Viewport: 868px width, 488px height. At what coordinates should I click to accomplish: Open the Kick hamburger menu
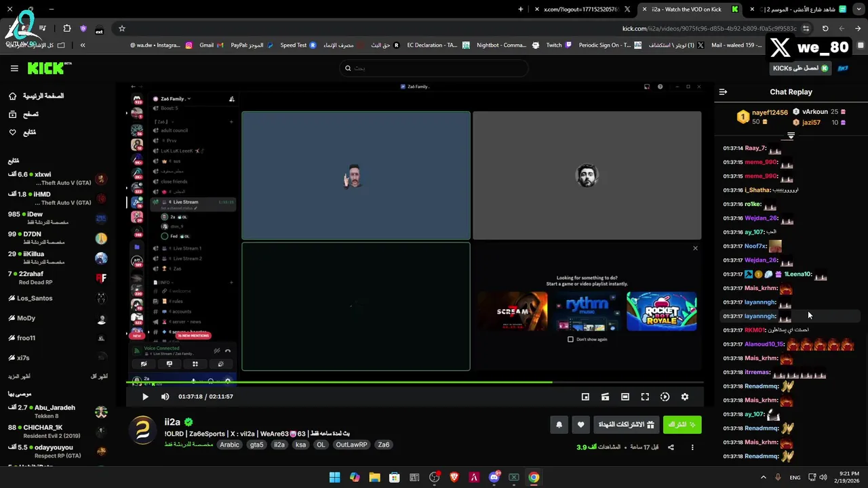click(14, 68)
